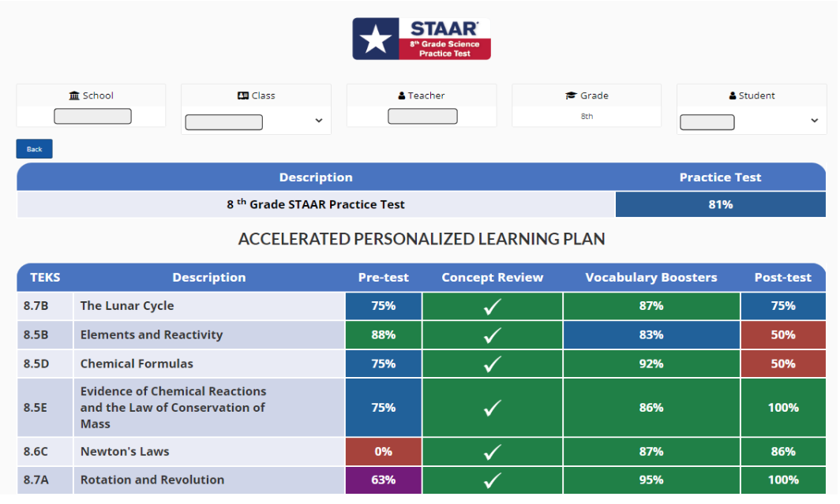
Task: Expand the Student dropdown arrow
Action: (x=814, y=121)
